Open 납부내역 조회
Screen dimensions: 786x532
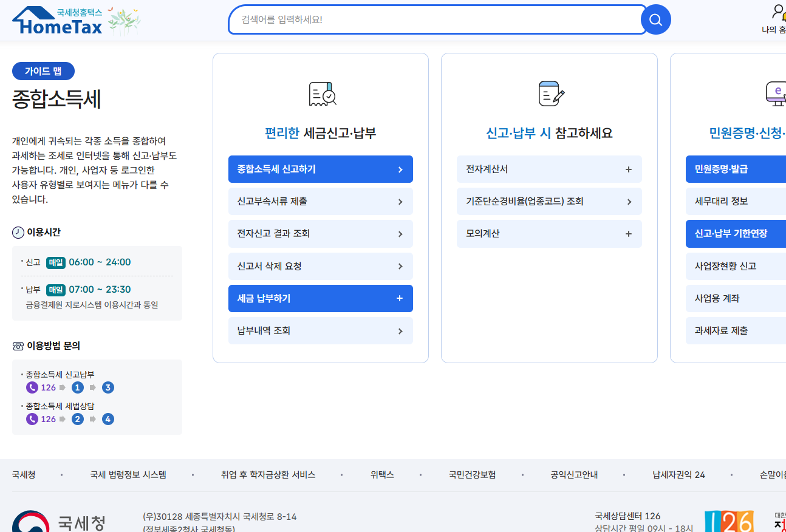[x=321, y=331]
